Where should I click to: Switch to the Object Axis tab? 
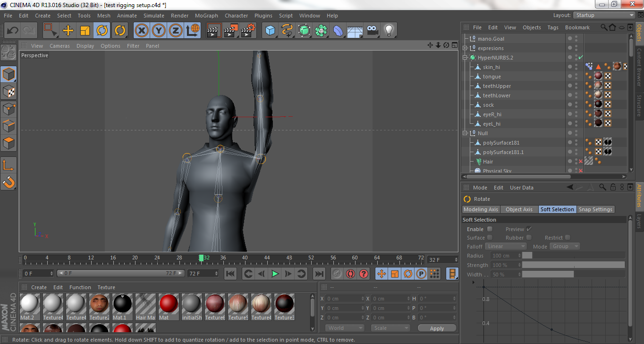[x=519, y=209]
